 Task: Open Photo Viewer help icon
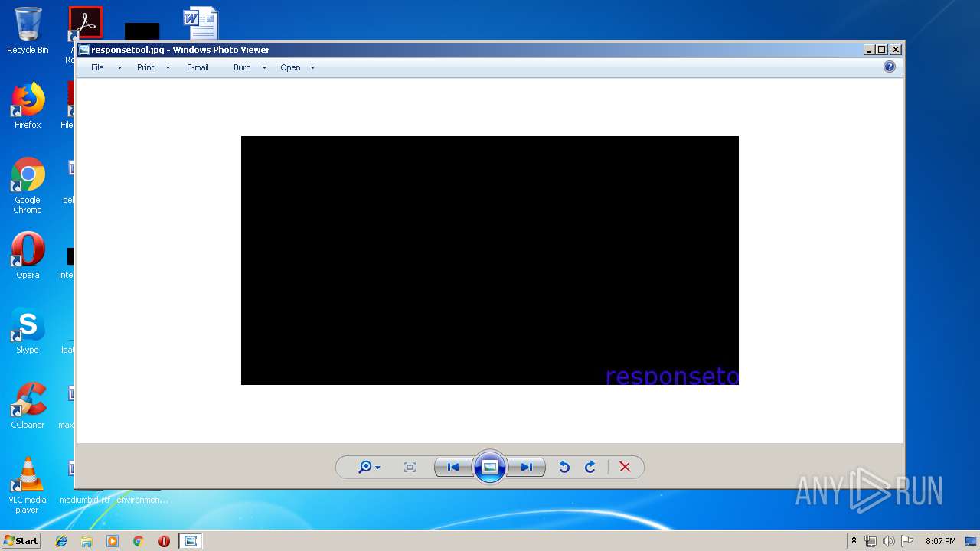coord(890,67)
